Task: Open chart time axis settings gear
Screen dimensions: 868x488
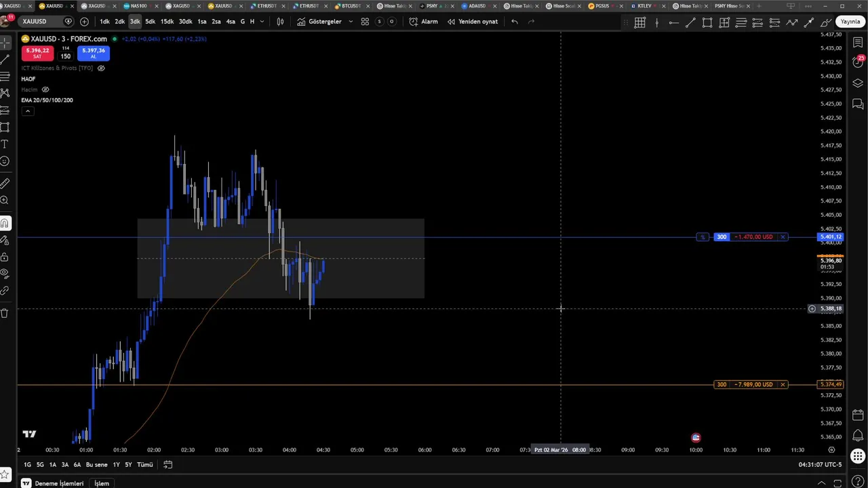Action: (x=831, y=449)
